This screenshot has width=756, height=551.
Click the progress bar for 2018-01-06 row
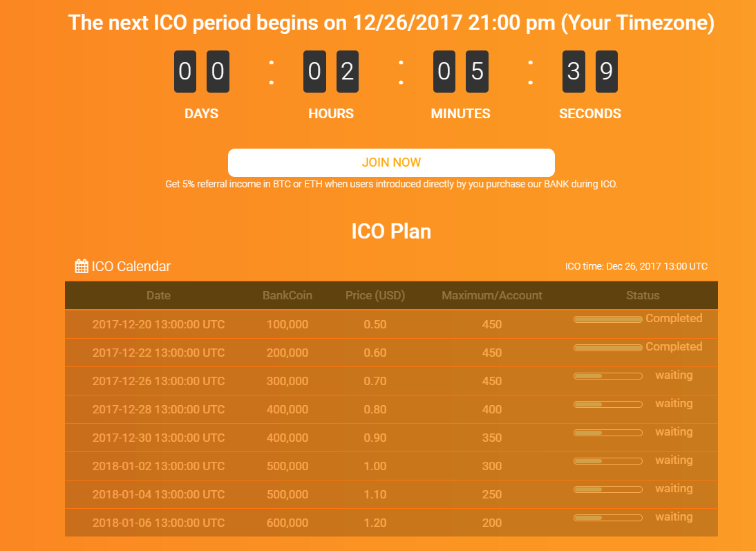point(608,518)
